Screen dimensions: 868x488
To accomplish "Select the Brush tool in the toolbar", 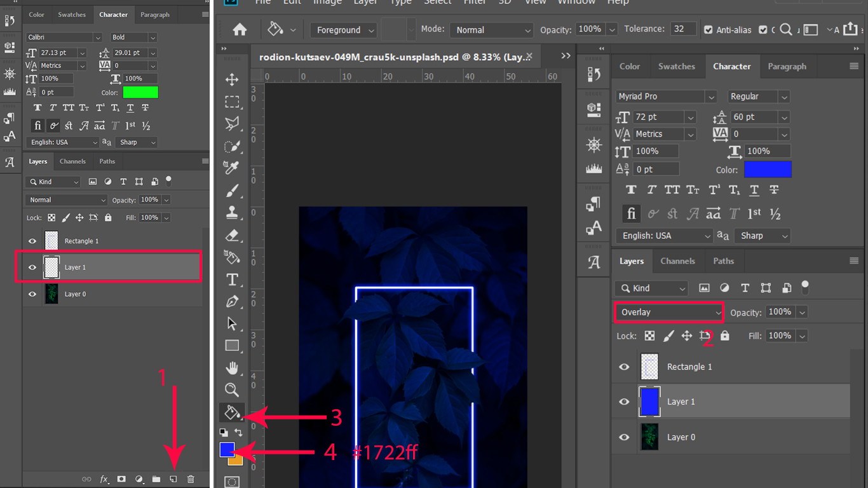I will 232,191.
